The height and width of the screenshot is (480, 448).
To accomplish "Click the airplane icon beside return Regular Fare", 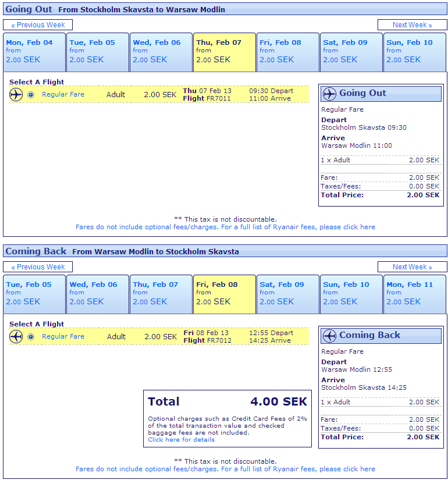I will coord(16,336).
